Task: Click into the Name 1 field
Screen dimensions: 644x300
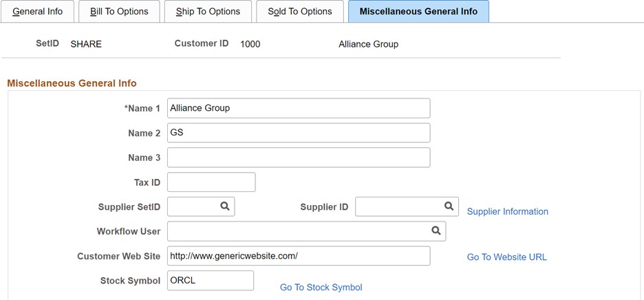Action: [x=299, y=108]
